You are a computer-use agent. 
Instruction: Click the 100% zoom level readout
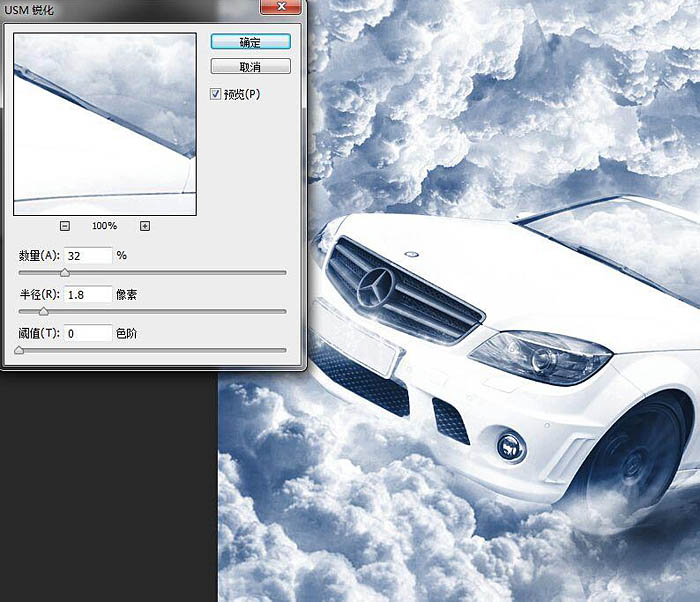(104, 226)
